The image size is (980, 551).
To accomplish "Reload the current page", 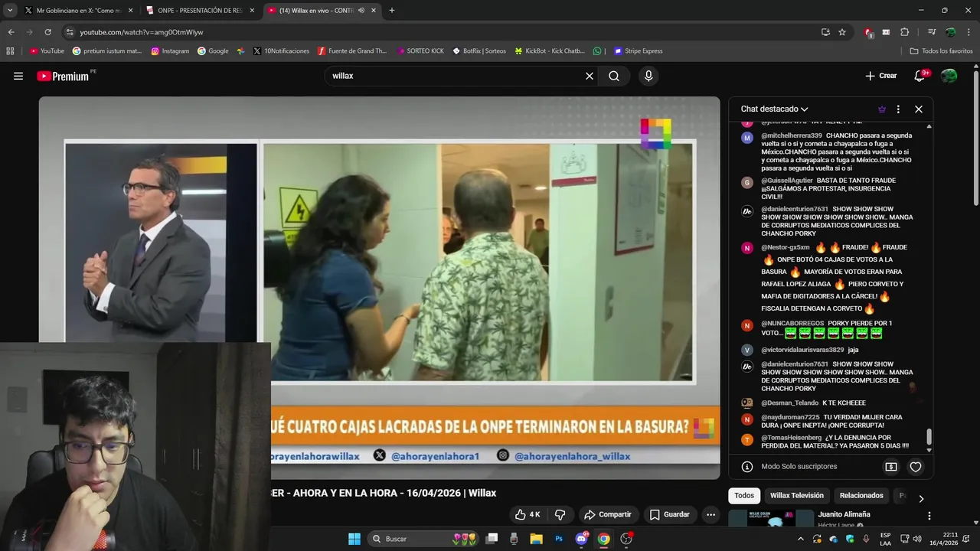I will point(47,32).
